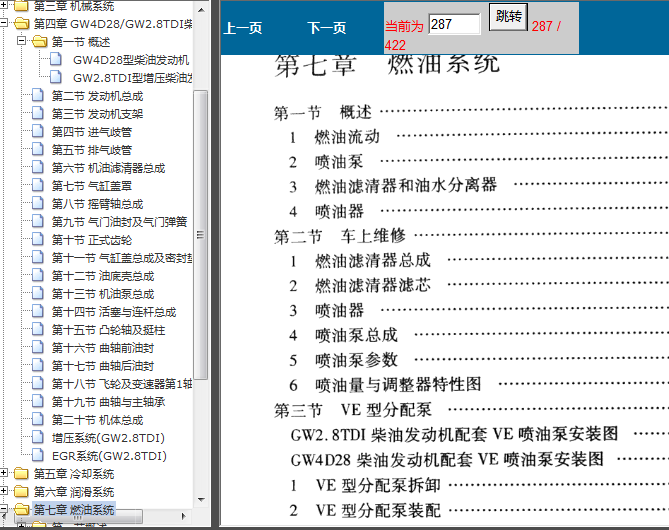Click the 第五章 冷却系统 folder icon
The height and width of the screenshot is (530, 669).
tap(21, 473)
